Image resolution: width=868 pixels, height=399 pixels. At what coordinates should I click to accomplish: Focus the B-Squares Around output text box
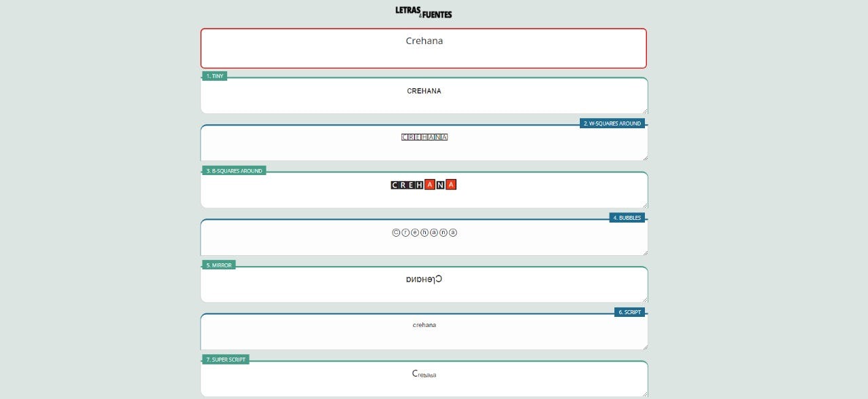pyautogui.click(x=423, y=191)
